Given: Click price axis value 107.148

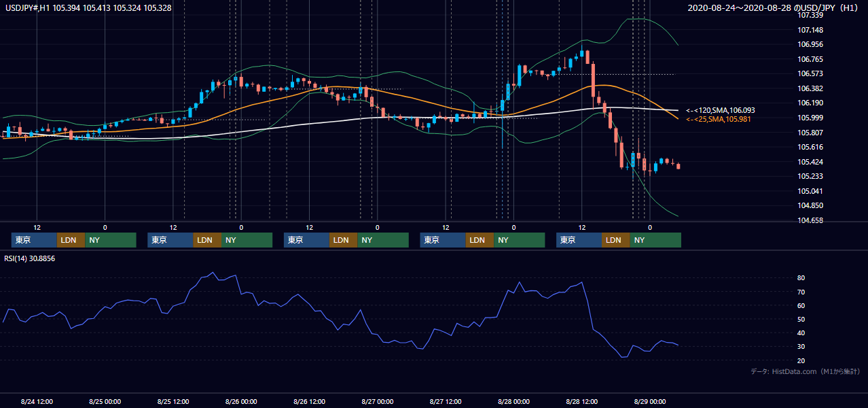Looking at the screenshot, I should tap(810, 30).
